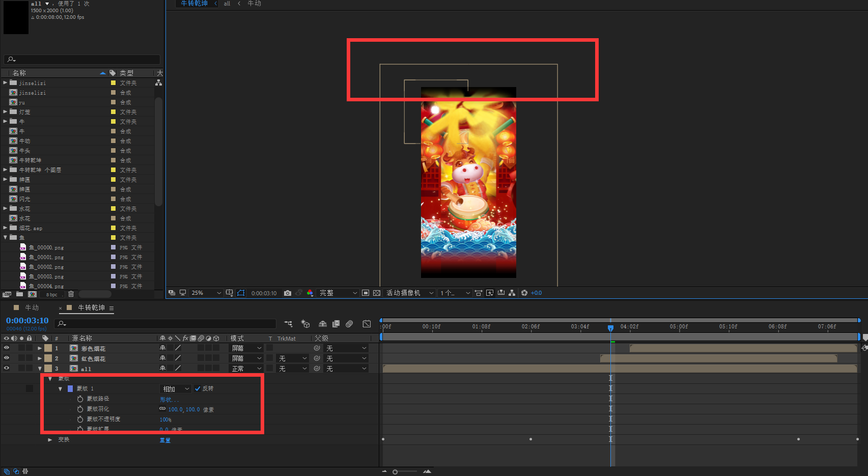
Task: Open the mask mode dropdown showing 相加
Action: coord(176,389)
